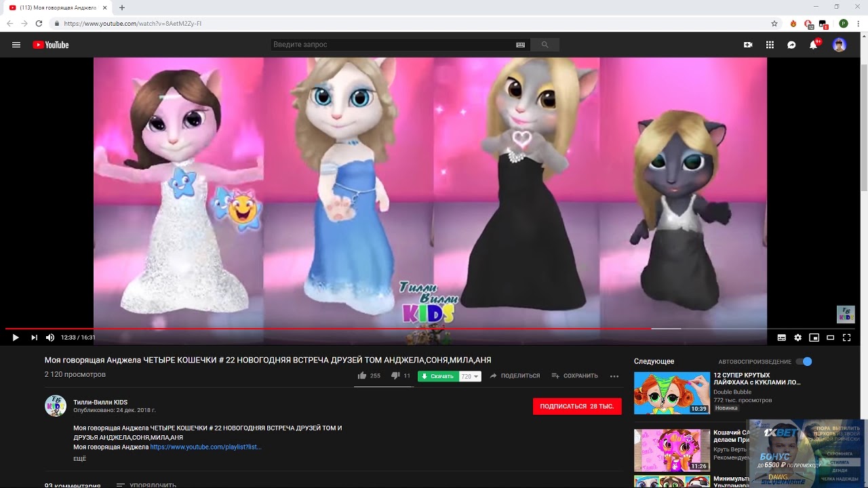
Task: Expand the description with ЕЩЁ
Action: click(80, 459)
